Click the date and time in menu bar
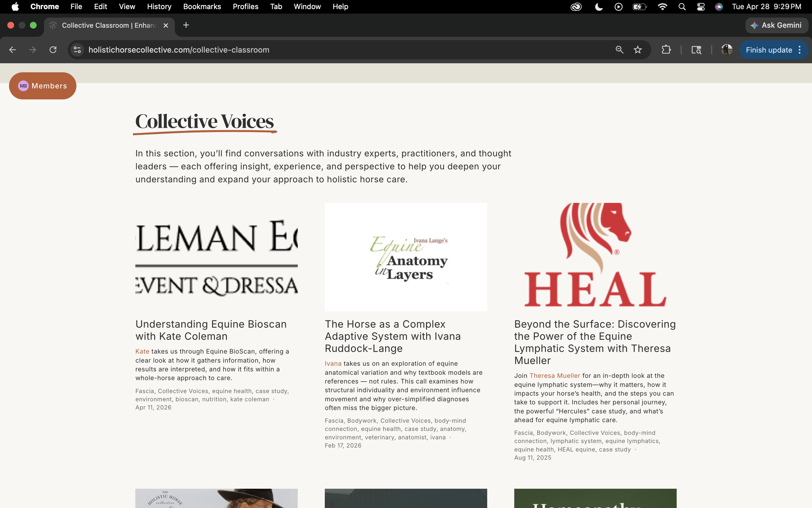This screenshot has height=508, width=812. [x=766, y=7]
